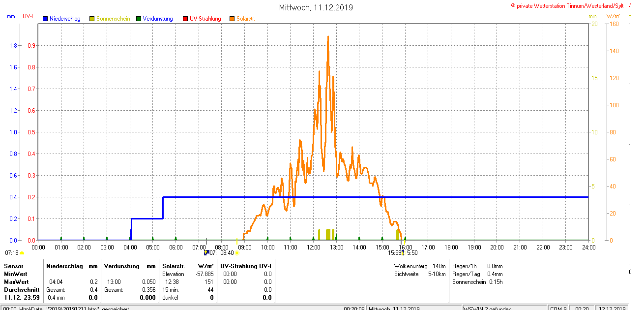Click the Regen/1h value 0.0mm

pos(495,266)
